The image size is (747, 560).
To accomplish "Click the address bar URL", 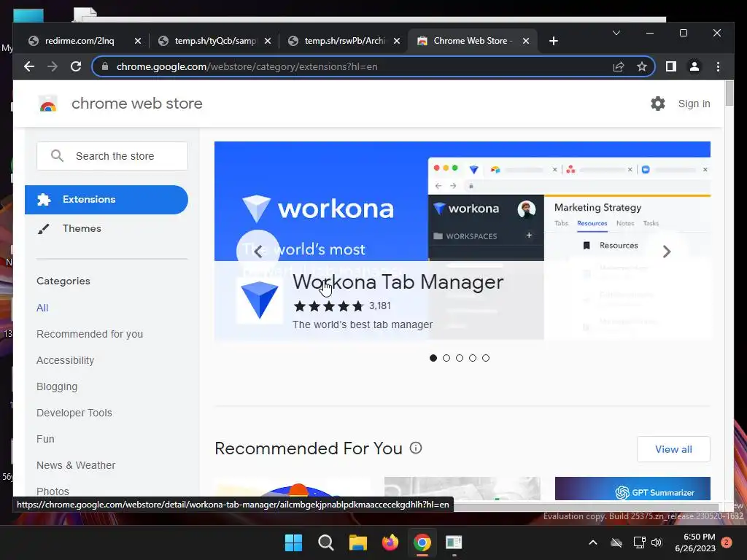I will tap(247, 66).
